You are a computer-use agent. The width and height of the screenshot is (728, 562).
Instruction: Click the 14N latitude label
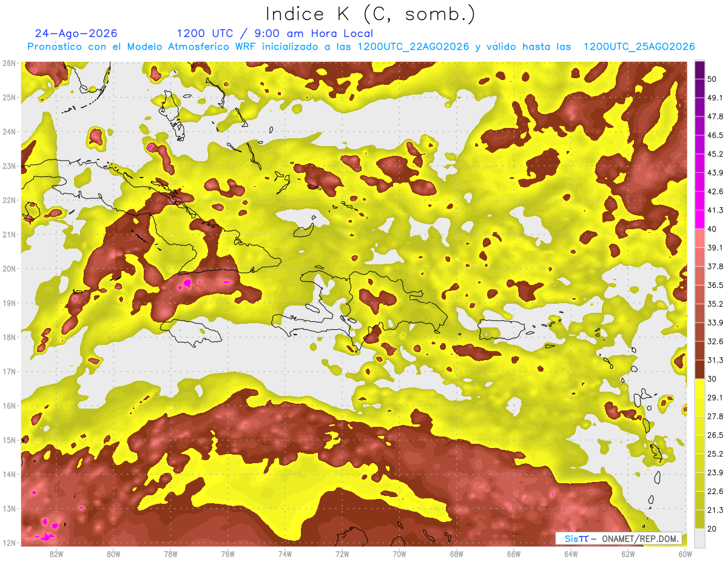click(x=9, y=474)
